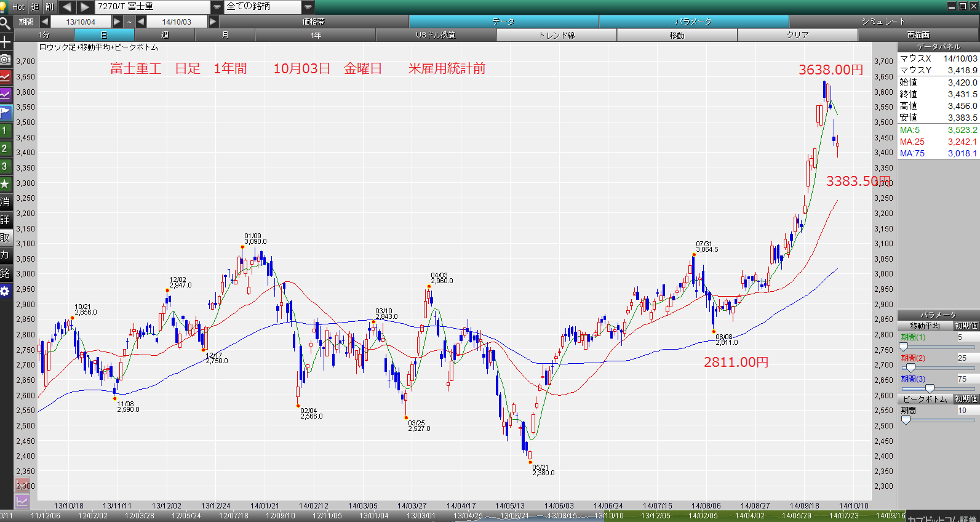The image size is (980, 522).
Task: Go to previous stock with left arrow
Action: click(66, 7)
